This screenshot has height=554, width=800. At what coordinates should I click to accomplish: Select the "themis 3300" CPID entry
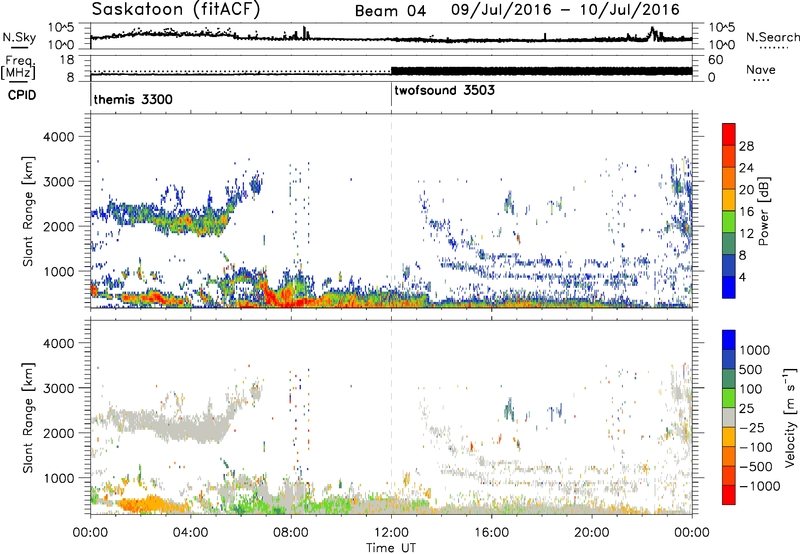tap(133, 99)
